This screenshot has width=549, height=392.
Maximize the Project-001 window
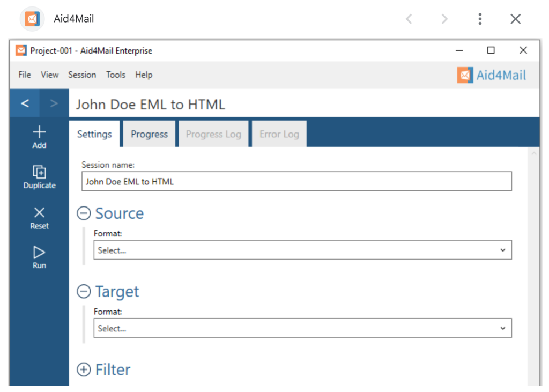tap(491, 50)
